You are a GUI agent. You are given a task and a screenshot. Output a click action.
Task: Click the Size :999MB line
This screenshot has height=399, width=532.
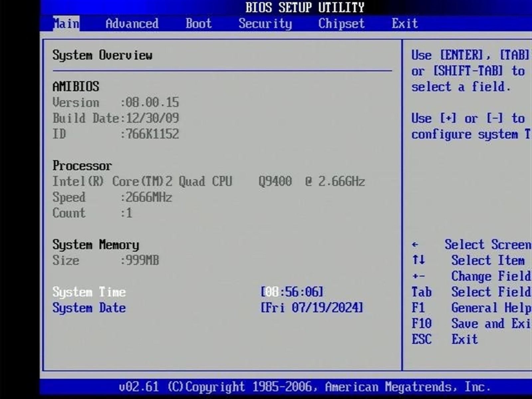click(x=106, y=260)
